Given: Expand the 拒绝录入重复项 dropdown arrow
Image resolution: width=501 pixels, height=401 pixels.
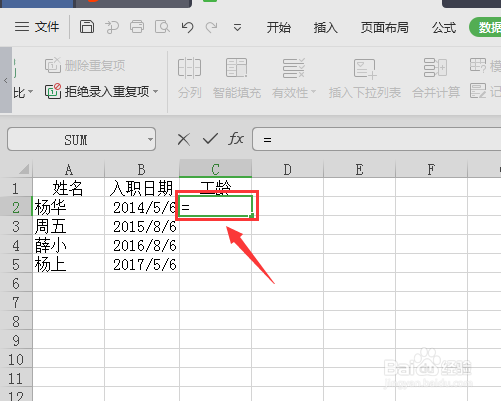Looking at the screenshot, I should click(x=156, y=91).
